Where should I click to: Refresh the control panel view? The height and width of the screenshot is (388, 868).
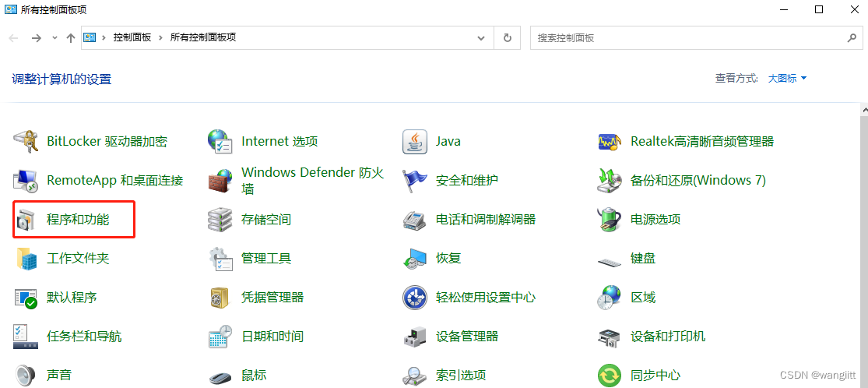pos(507,37)
